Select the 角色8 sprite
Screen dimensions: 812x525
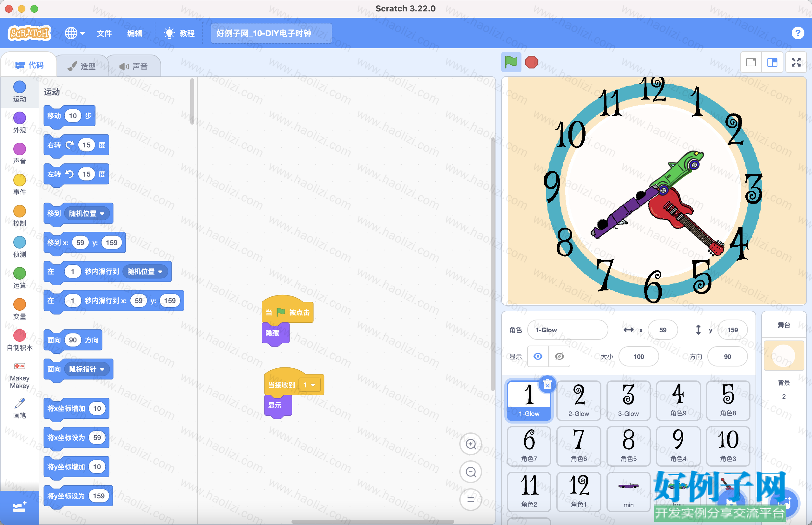728,401
